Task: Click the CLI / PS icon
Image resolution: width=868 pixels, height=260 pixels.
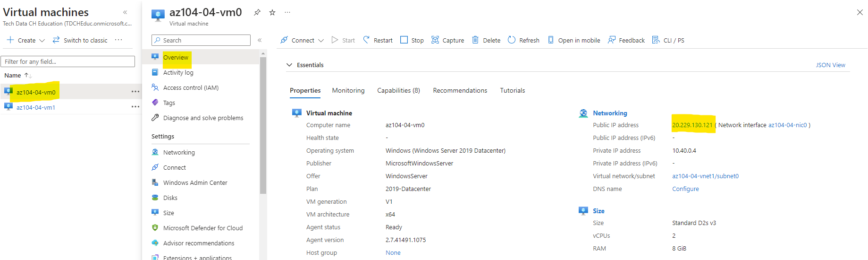Action: coord(656,40)
